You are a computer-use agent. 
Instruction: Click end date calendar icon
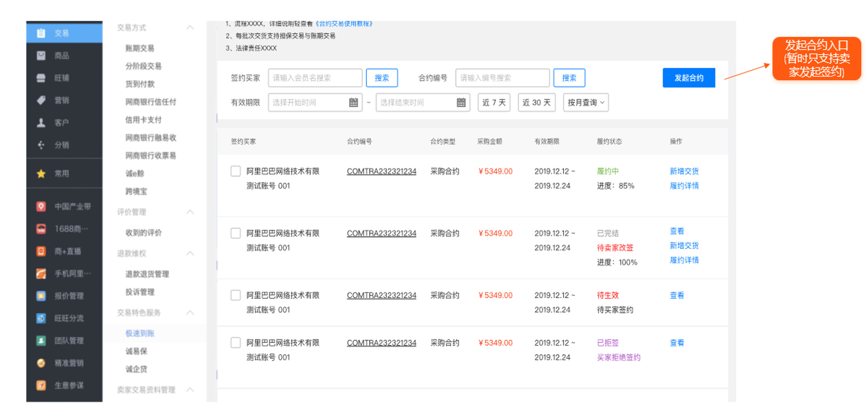coord(461,103)
